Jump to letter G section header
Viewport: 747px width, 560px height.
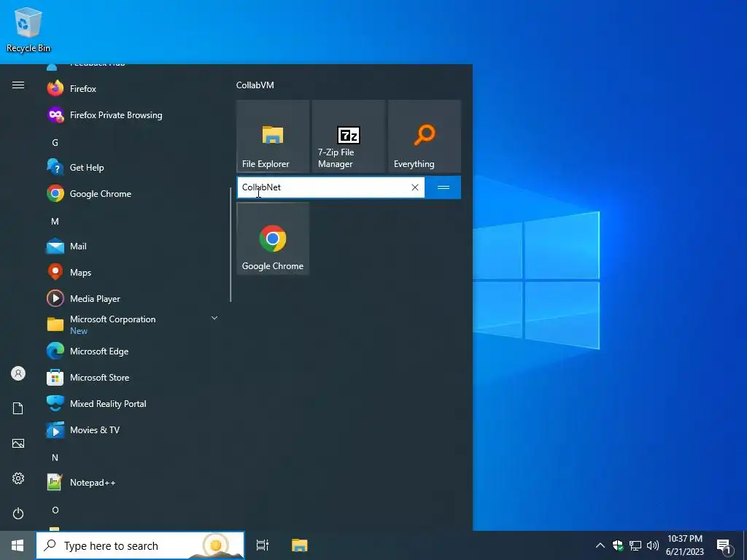tap(55, 142)
